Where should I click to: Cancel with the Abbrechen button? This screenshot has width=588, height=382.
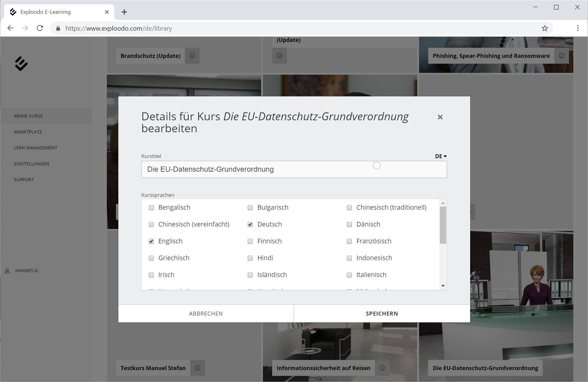206,313
